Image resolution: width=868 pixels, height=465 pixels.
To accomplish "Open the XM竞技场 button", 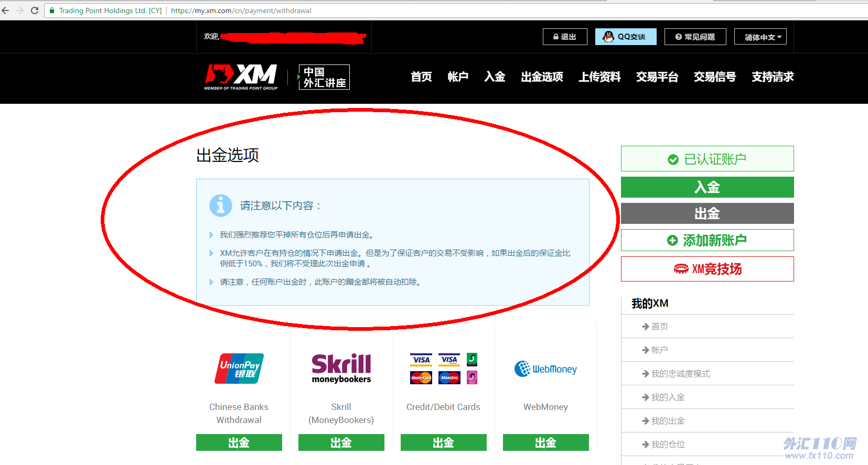I will 708,269.
